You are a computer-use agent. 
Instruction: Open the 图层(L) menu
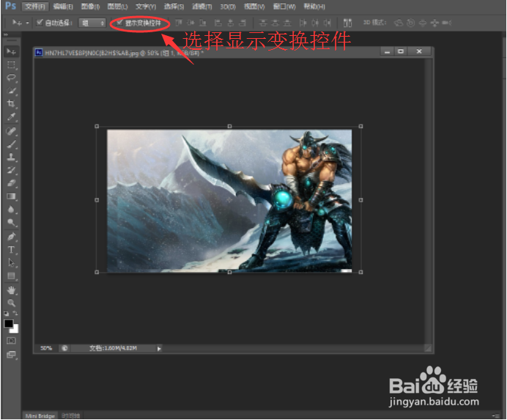click(118, 7)
